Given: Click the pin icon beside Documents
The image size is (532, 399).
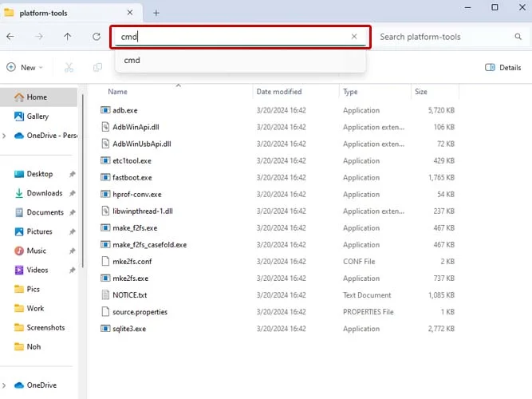Looking at the screenshot, I should (x=72, y=212).
